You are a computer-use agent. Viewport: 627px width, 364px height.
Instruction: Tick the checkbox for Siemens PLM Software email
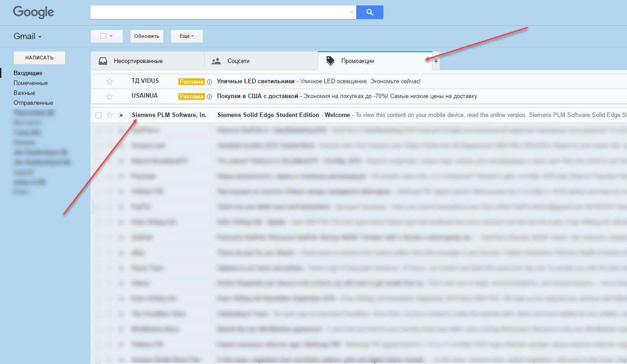pyautogui.click(x=98, y=115)
